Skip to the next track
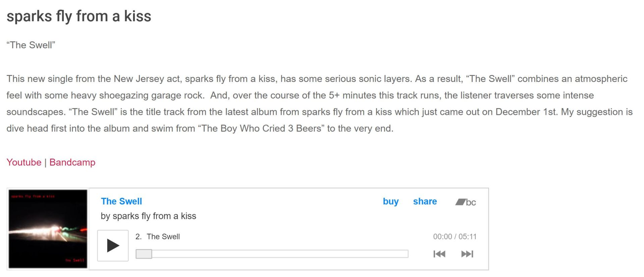 coord(467,254)
